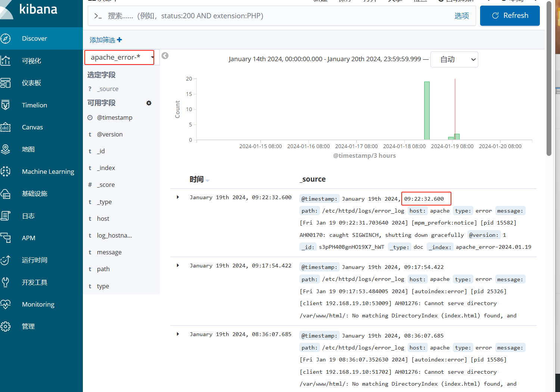Click the tall green histogram bar
Screen dimensions: 560x392
pos(427,110)
